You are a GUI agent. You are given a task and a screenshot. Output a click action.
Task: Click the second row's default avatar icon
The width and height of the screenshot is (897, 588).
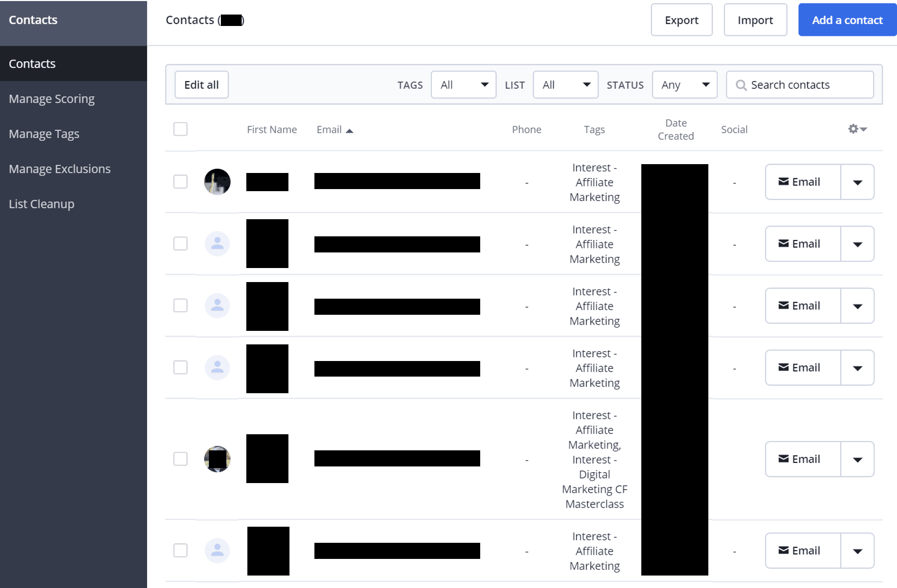(x=217, y=244)
